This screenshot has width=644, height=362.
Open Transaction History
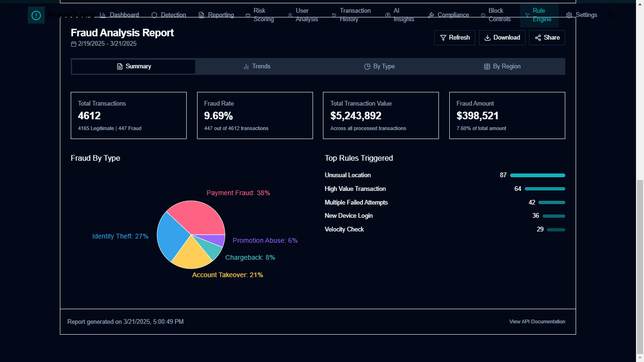tap(352, 15)
